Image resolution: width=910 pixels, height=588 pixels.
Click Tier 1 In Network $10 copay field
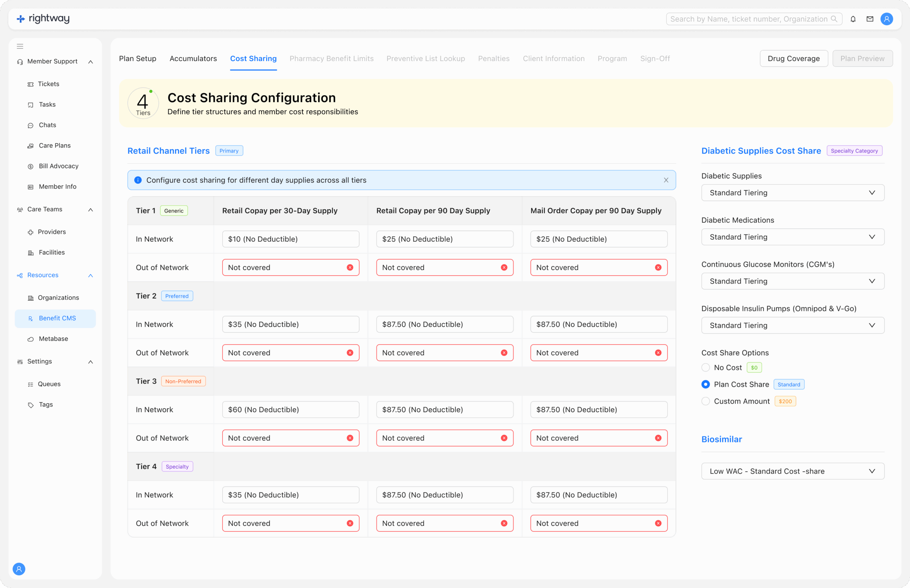click(290, 239)
